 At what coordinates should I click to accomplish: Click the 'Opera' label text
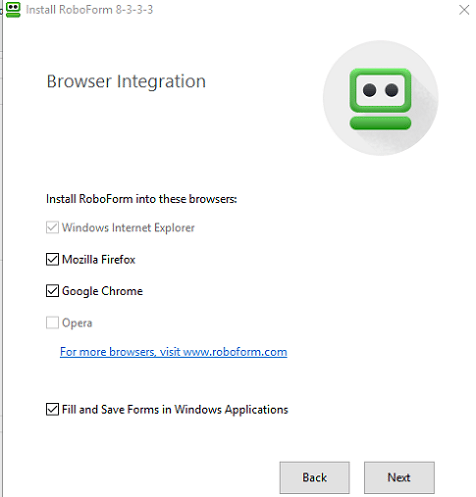[77, 323]
